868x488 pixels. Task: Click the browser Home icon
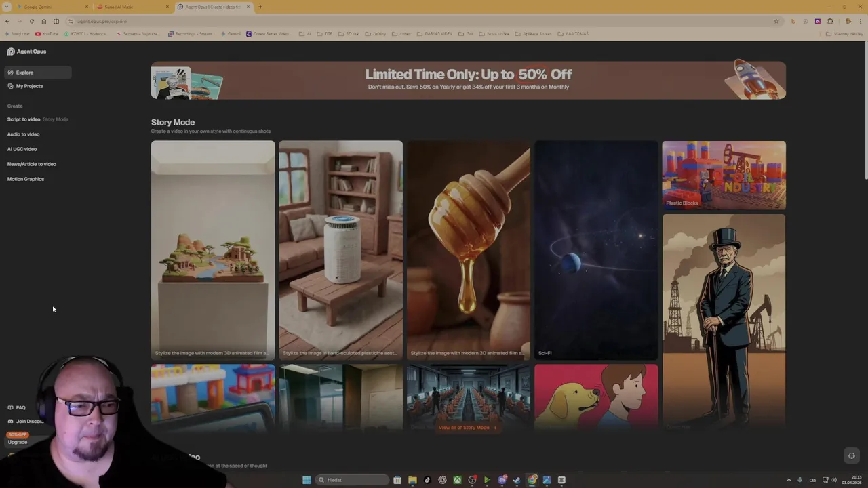coord(44,21)
